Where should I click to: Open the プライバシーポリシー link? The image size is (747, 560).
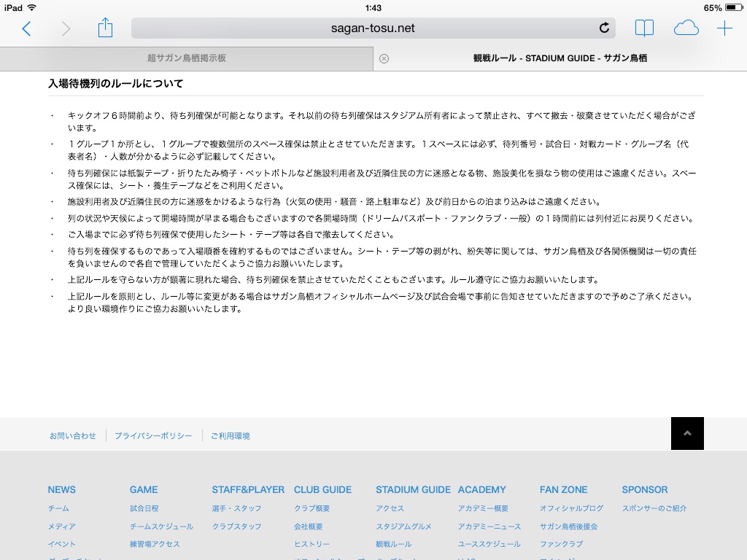click(x=153, y=435)
